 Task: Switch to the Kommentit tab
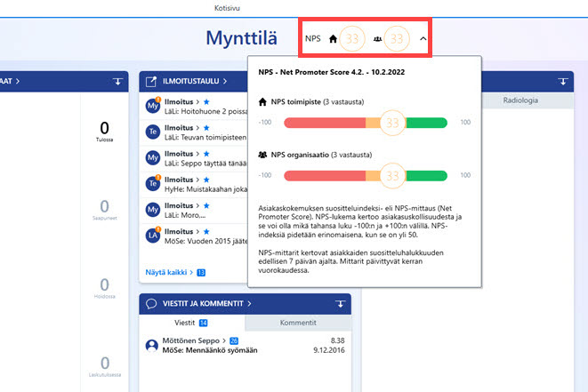point(298,323)
